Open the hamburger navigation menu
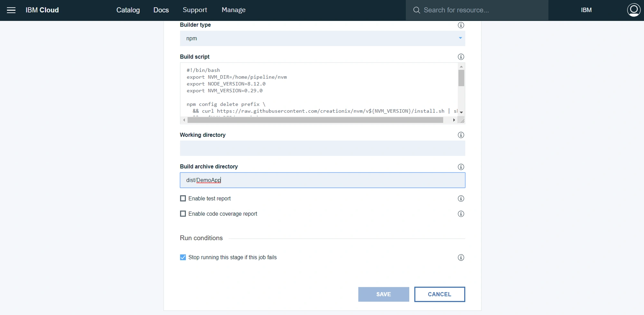 click(x=11, y=10)
